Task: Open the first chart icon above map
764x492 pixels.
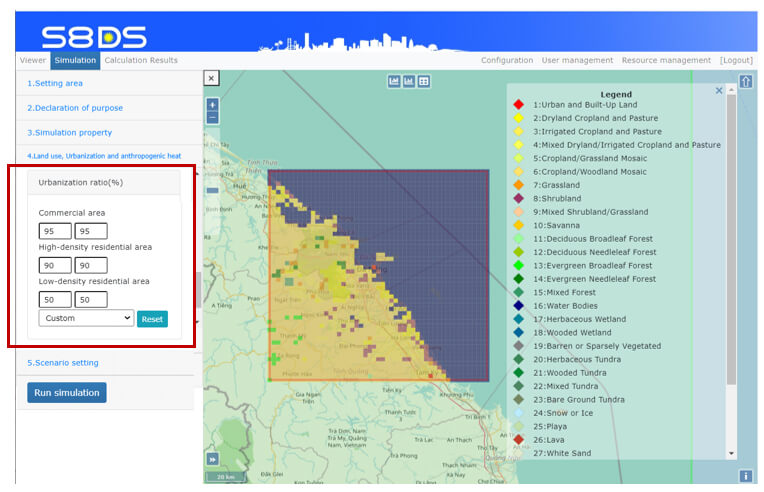Action: [394, 81]
